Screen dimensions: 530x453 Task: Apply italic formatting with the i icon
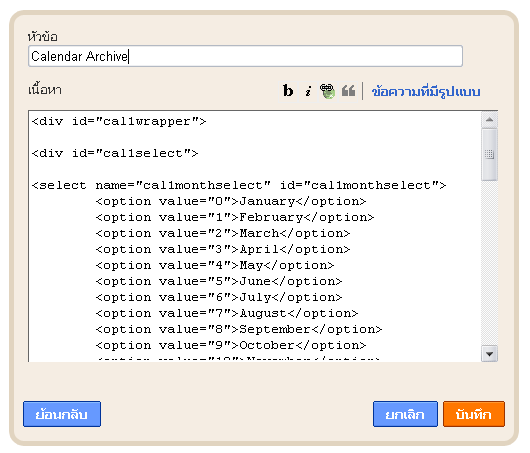[x=308, y=91]
